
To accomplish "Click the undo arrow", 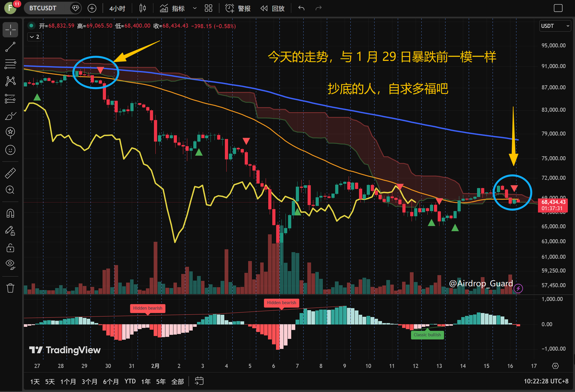I will tap(301, 8).
